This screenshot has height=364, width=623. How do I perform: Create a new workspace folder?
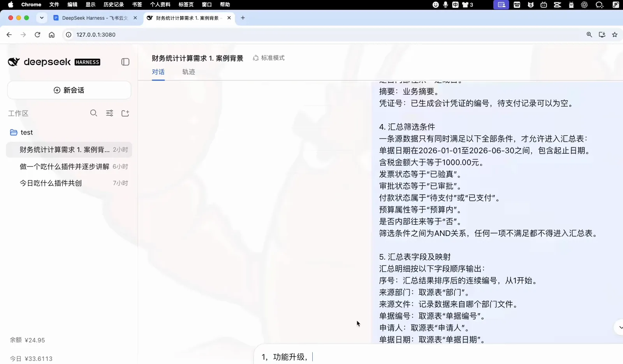pos(125,113)
